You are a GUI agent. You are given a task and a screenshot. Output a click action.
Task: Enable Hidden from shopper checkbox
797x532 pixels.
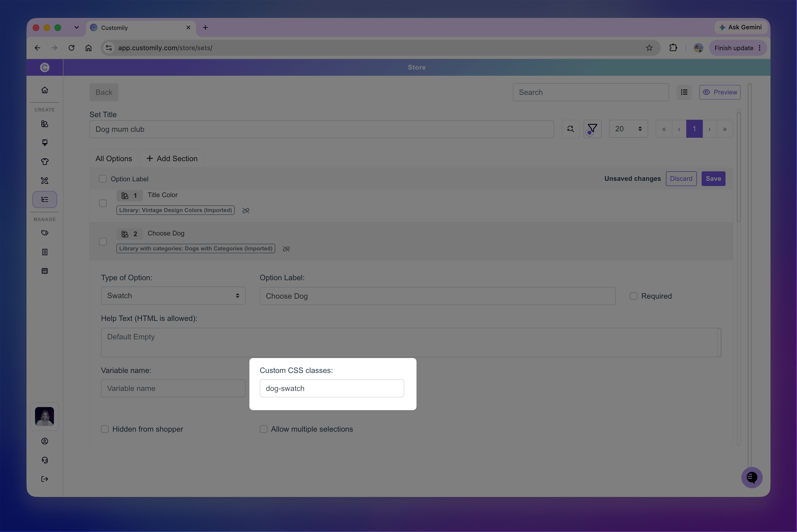[x=105, y=429]
